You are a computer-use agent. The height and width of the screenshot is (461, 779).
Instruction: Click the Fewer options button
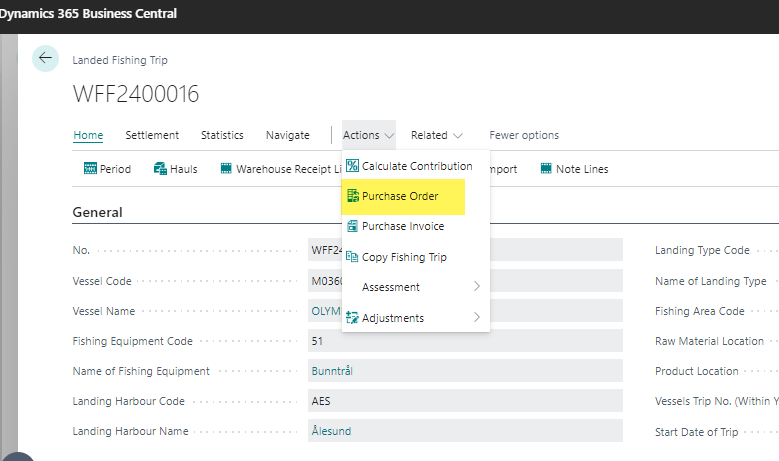point(523,135)
